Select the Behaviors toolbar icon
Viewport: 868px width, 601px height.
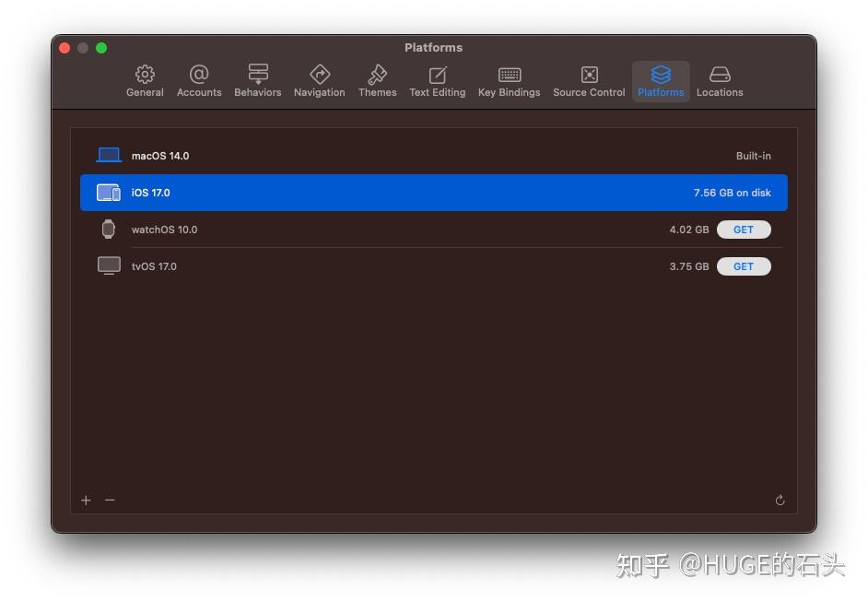[258, 75]
